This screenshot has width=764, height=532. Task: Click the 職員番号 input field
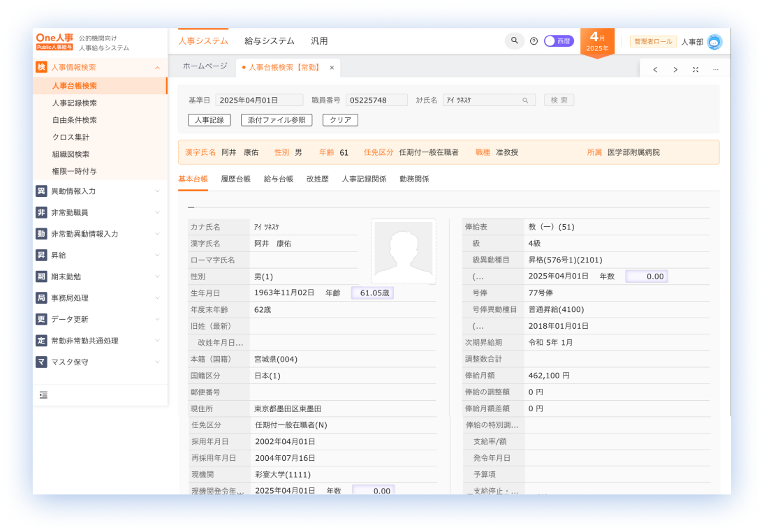coord(376,100)
